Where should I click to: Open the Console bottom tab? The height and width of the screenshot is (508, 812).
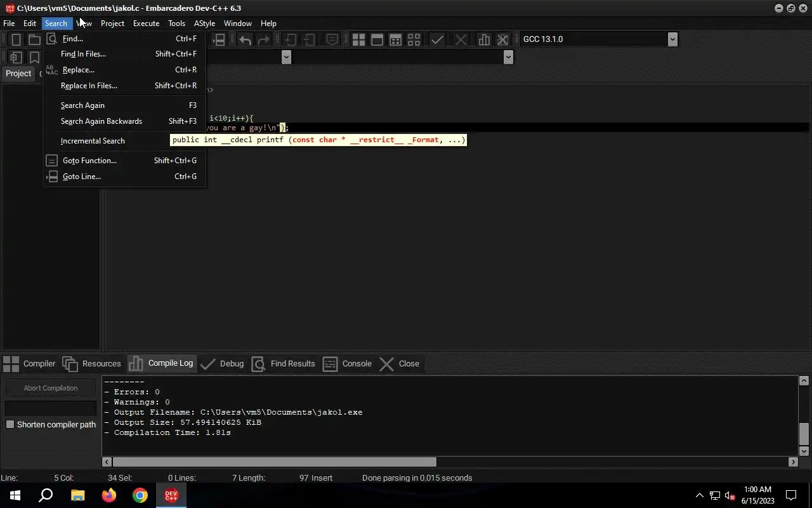348,364
